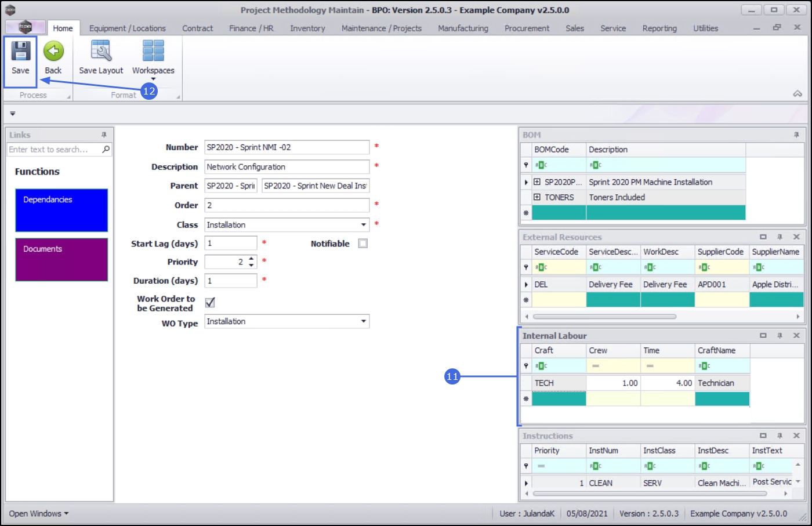
Task: Sort by the CraftName column header
Action: tap(723, 350)
